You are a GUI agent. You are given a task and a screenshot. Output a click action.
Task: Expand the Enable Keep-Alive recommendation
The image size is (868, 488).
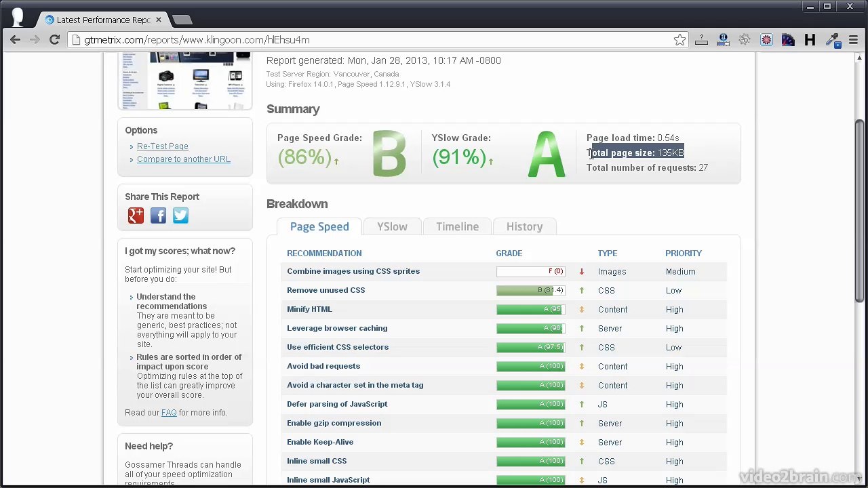click(320, 442)
